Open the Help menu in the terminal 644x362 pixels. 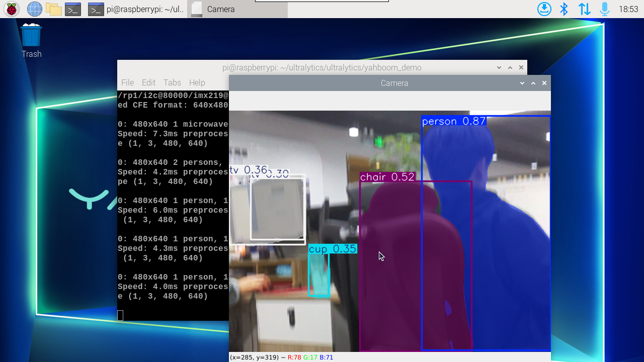[197, 82]
